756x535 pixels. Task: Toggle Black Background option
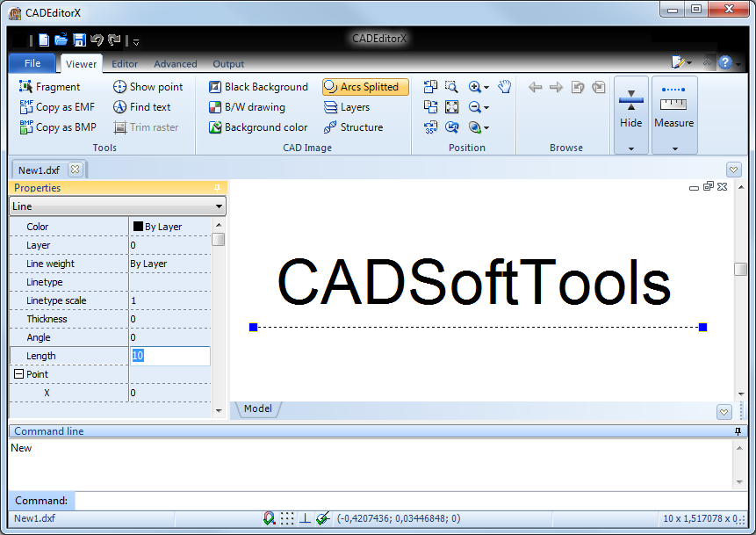tap(258, 87)
